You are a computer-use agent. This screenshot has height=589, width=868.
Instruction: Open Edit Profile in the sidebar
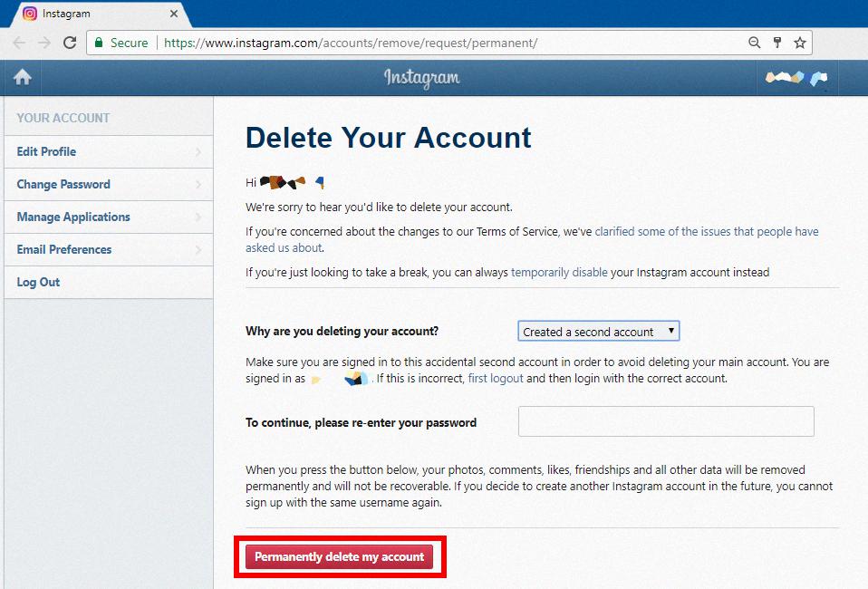[109, 151]
